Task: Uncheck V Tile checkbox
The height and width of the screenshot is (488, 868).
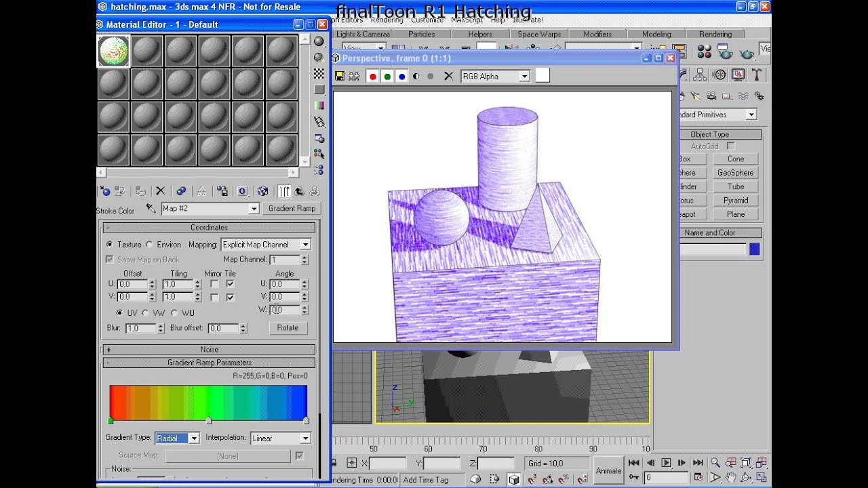Action: (x=231, y=297)
